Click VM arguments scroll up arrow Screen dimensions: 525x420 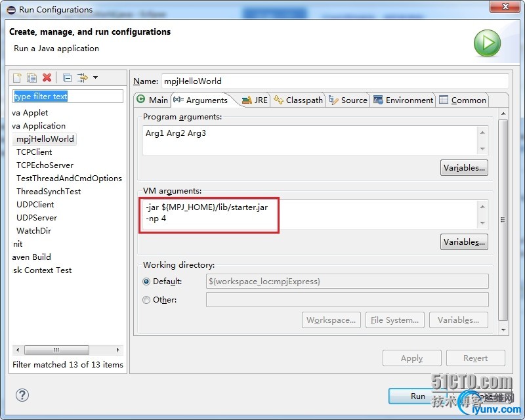point(482,207)
